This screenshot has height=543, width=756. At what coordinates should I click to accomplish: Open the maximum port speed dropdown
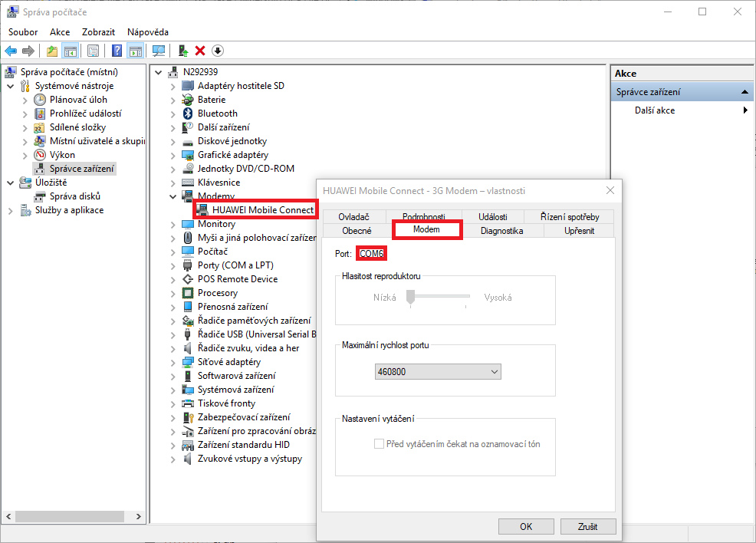pyautogui.click(x=438, y=372)
